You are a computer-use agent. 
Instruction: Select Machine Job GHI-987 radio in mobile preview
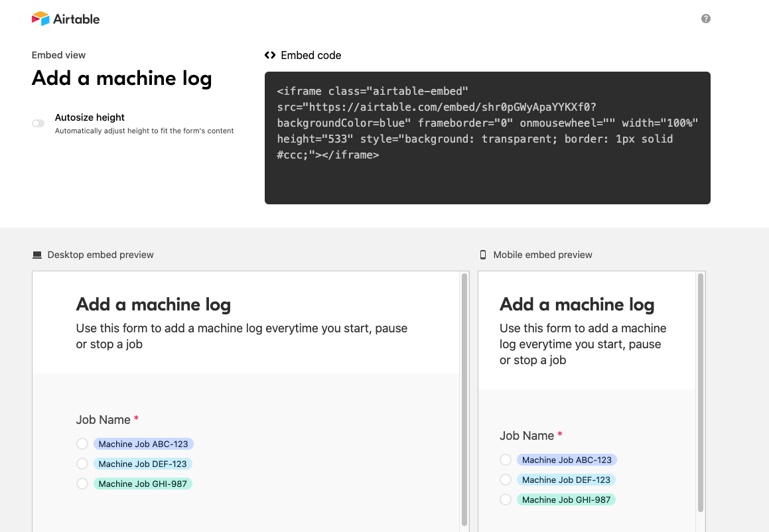tap(506, 499)
